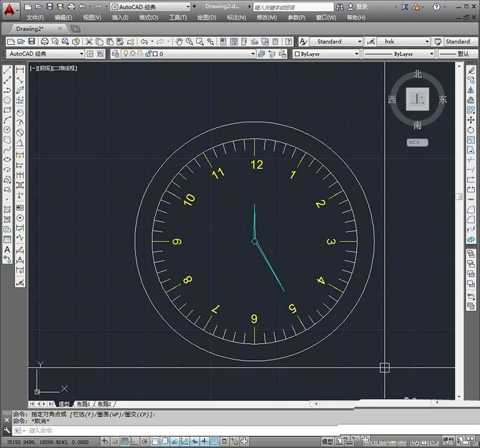The width and height of the screenshot is (480, 448).
Task: Open the ByLayer color dropdown
Action: (x=356, y=53)
